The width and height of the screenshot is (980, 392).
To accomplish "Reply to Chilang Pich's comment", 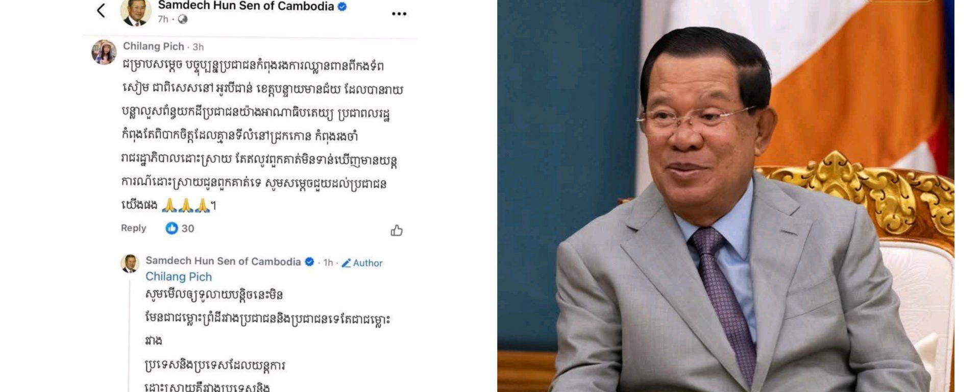I will [x=133, y=228].
